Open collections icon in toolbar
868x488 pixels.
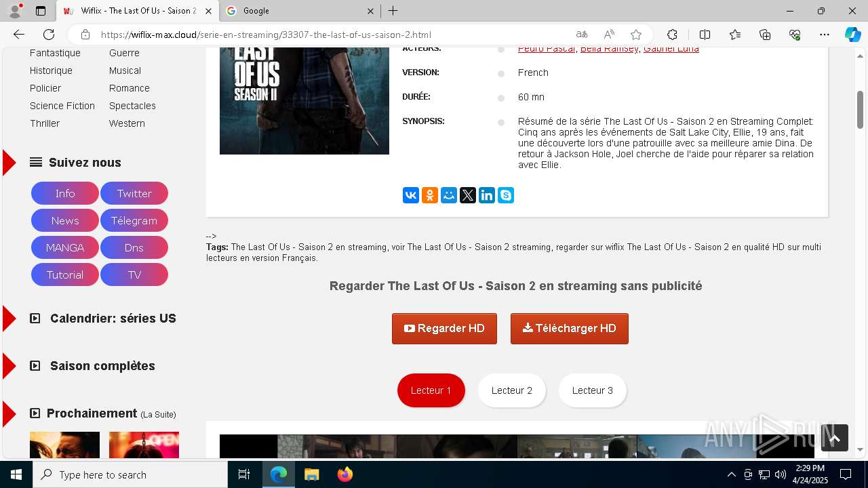(765, 35)
